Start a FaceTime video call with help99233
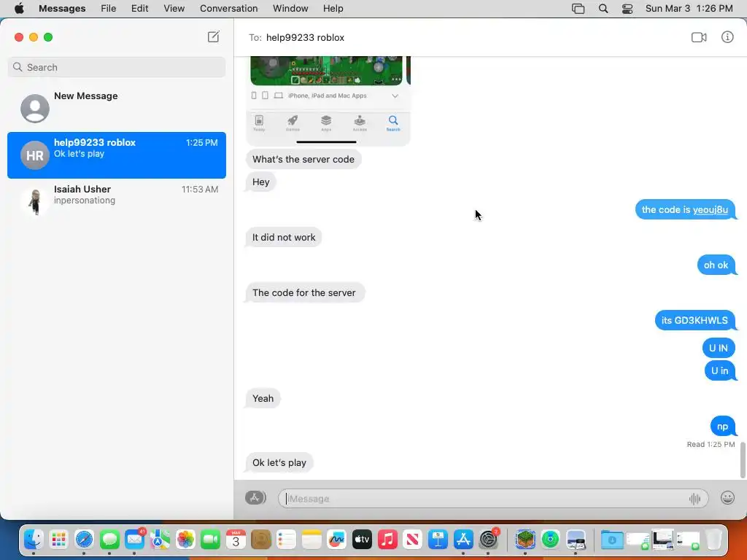Viewport: 747px width, 560px height. coord(699,37)
